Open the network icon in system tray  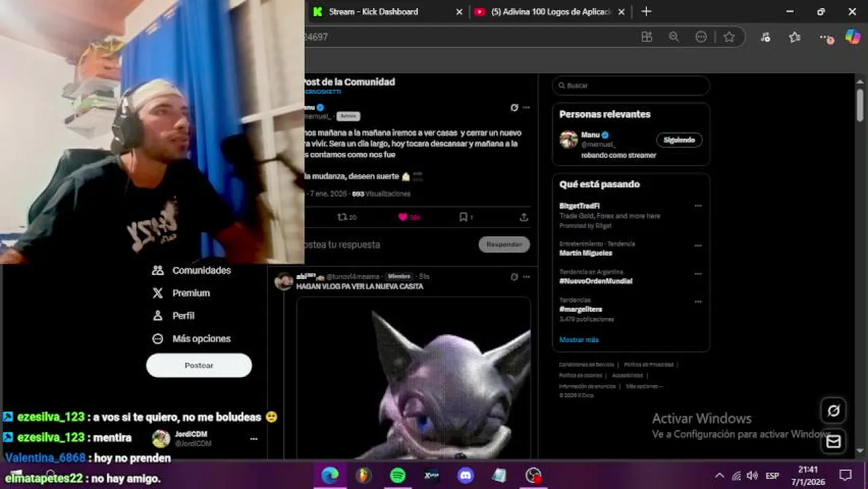(736, 475)
